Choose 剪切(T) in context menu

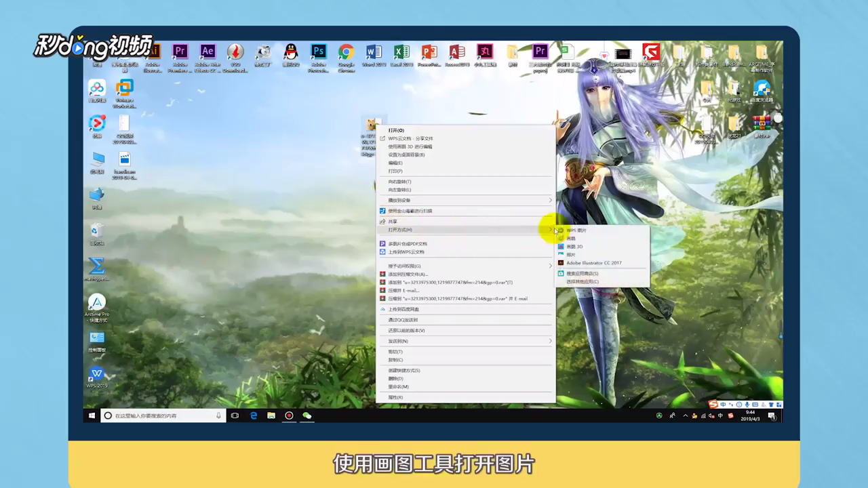coord(466,352)
